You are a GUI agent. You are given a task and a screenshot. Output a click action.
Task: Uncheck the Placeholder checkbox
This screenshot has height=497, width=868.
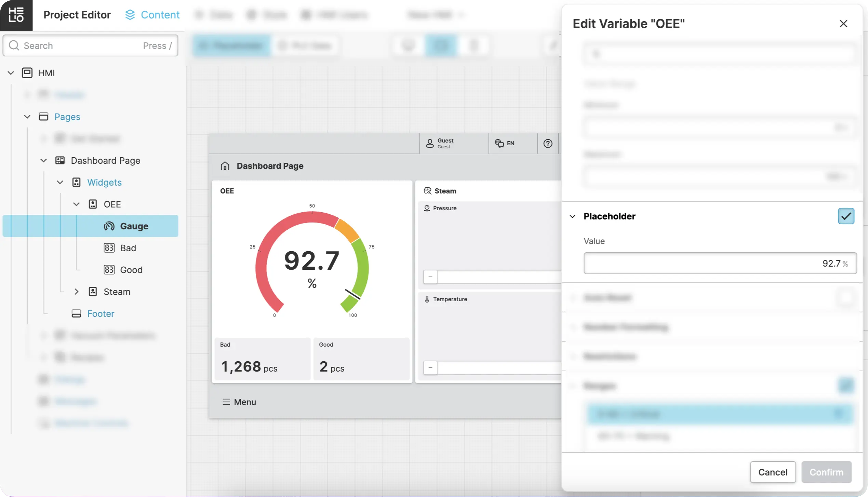pos(846,216)
